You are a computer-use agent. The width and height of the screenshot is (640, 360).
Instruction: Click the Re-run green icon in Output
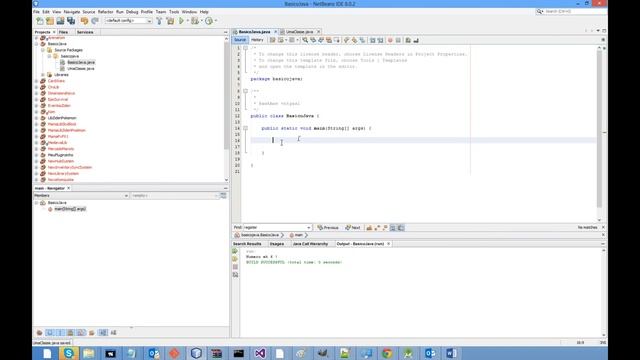click(235, 251)
